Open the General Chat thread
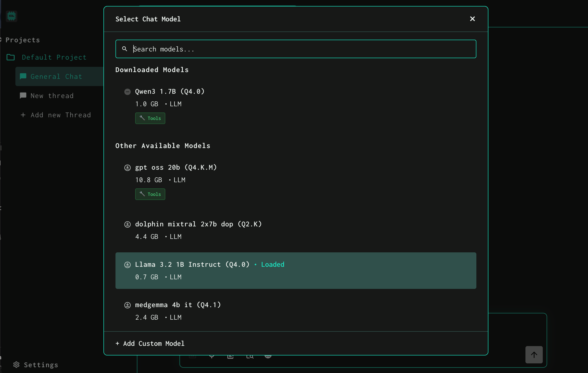 point(56,77)
